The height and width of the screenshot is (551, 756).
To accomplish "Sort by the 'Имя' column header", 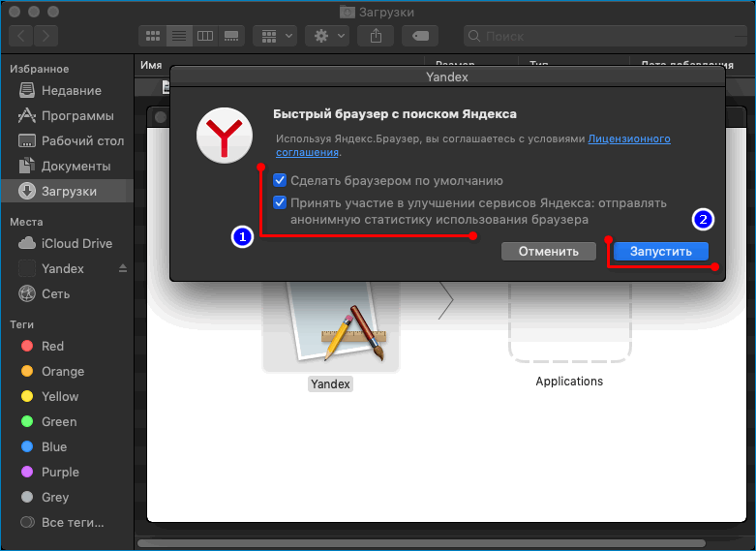I will 151,65.
